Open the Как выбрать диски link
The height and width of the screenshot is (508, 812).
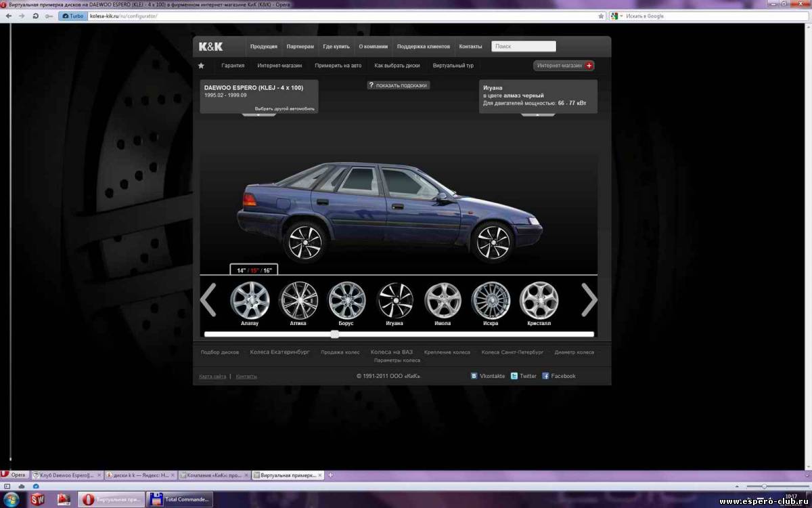[x=397, y=66]
